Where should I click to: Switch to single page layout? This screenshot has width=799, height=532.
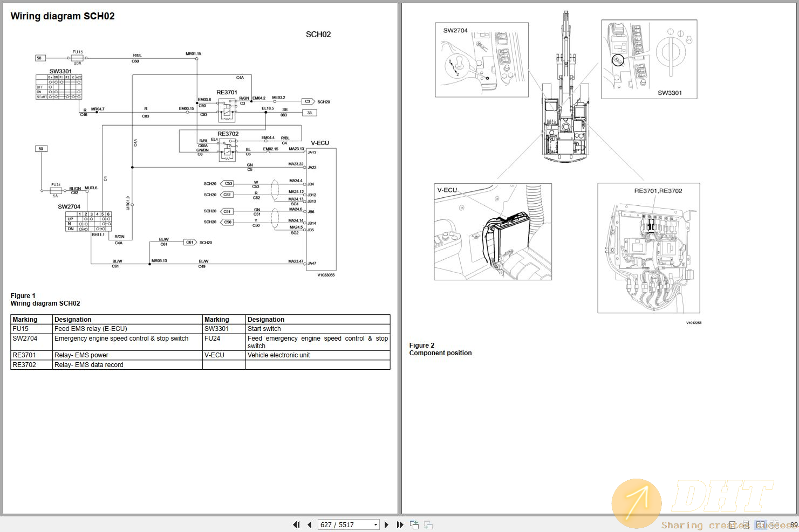[x=733, y=524]
